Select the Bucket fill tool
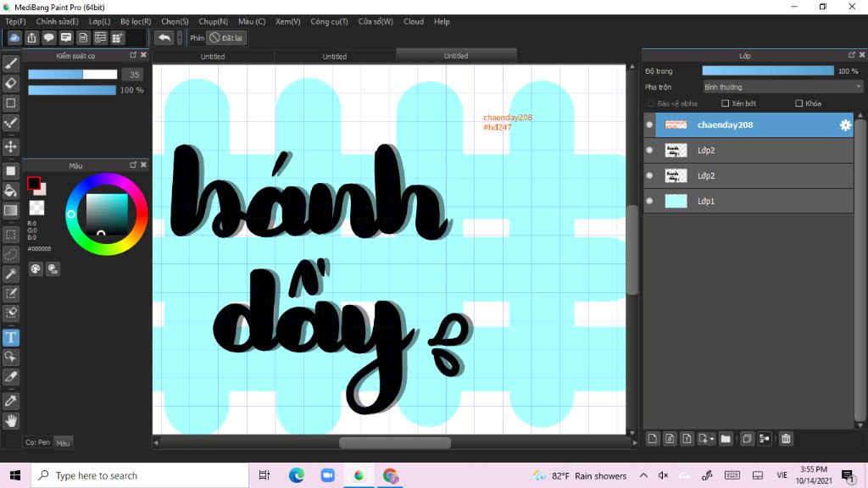This screenshot has width=868, height=488. tap(10, 191)
